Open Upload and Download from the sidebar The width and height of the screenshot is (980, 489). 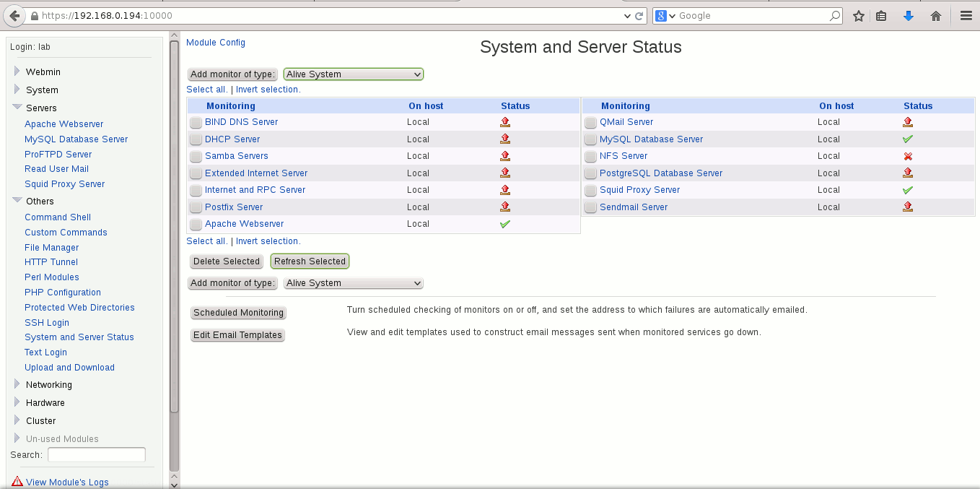coord(70,368)
